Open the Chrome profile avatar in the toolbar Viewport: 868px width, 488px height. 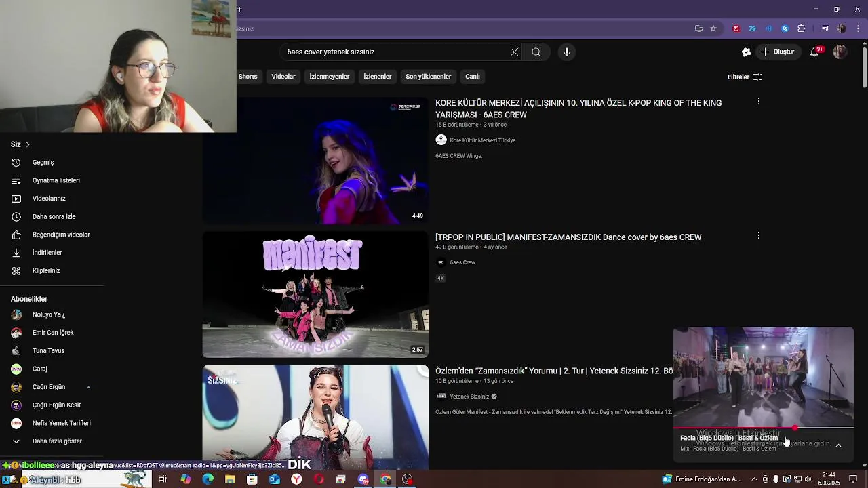point(842,28)
